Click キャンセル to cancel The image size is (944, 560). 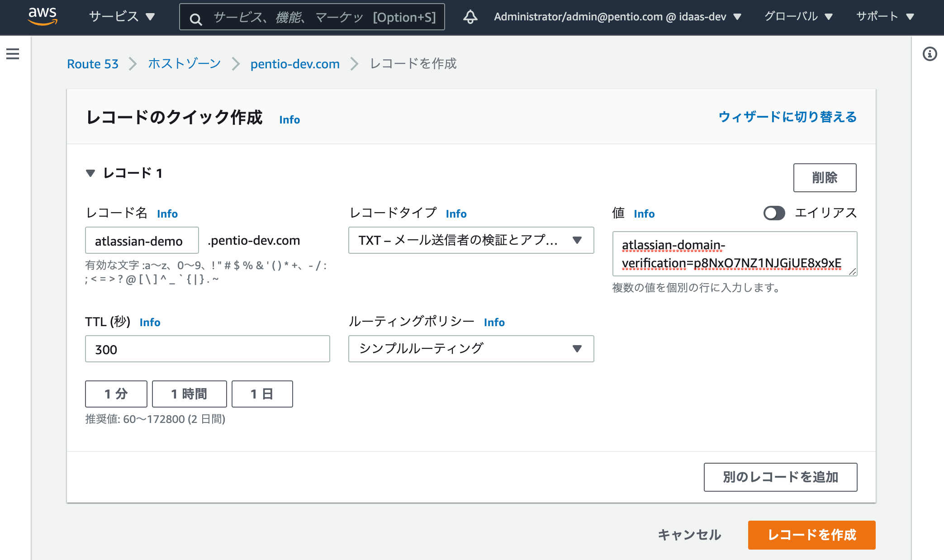pos(689,535)
